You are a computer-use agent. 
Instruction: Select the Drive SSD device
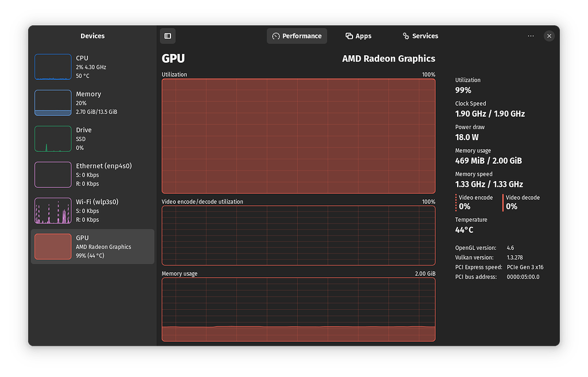point(92,139)
